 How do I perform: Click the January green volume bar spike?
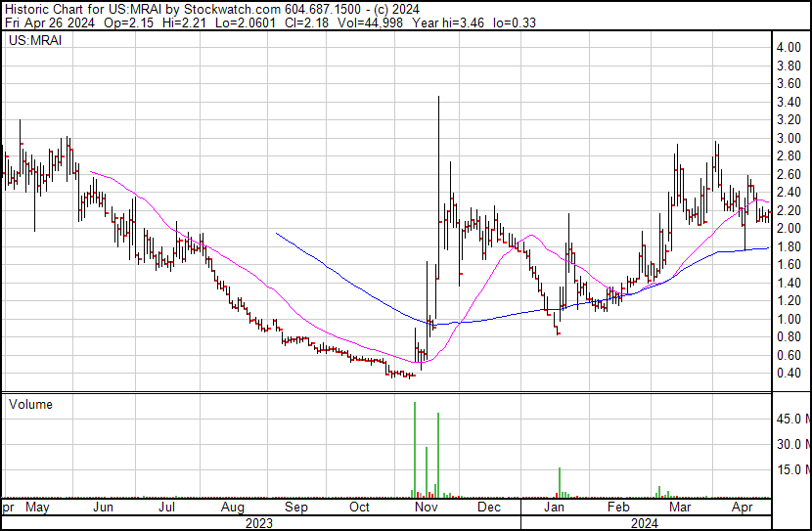[559, 481]
